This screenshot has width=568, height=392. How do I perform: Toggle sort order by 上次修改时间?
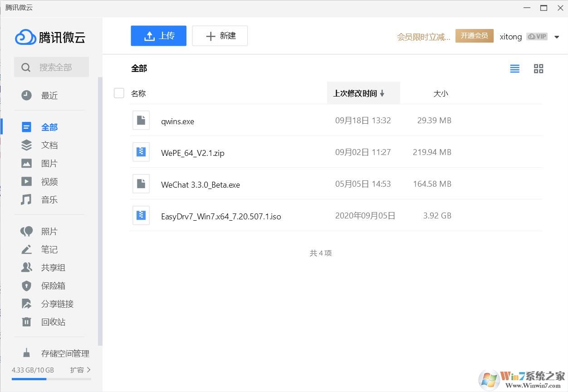(x=358, y=93)
